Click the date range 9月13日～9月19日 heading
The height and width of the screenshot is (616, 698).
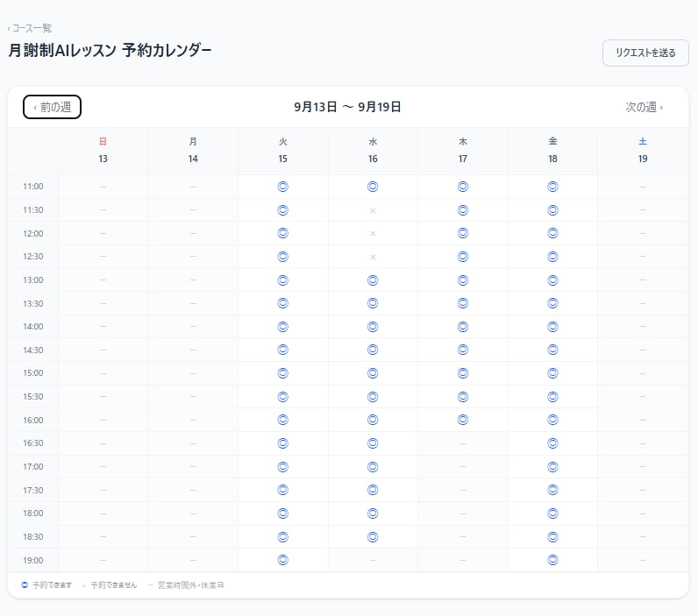347,107
